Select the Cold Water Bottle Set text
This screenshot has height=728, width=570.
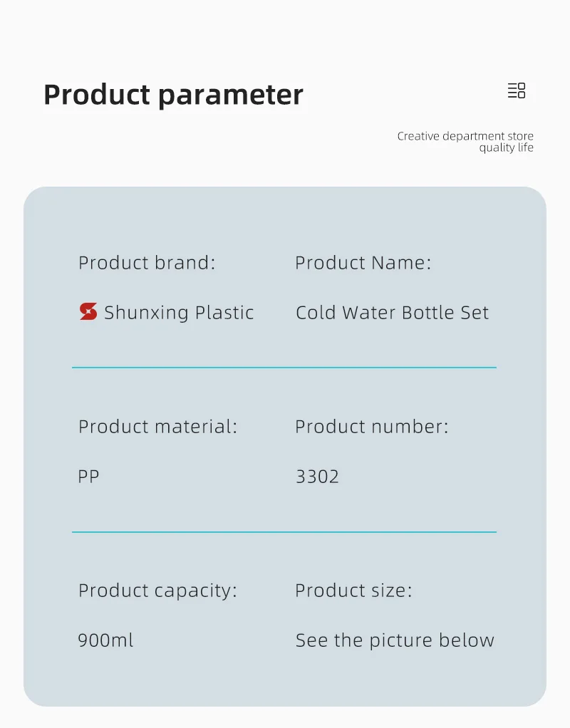click(x=392, y=313)
